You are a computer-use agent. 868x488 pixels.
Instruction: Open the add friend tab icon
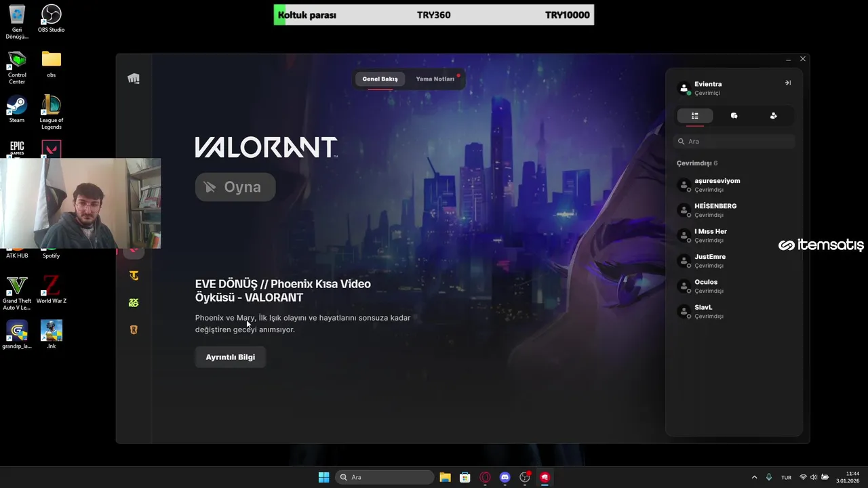(x=773, y=116)
